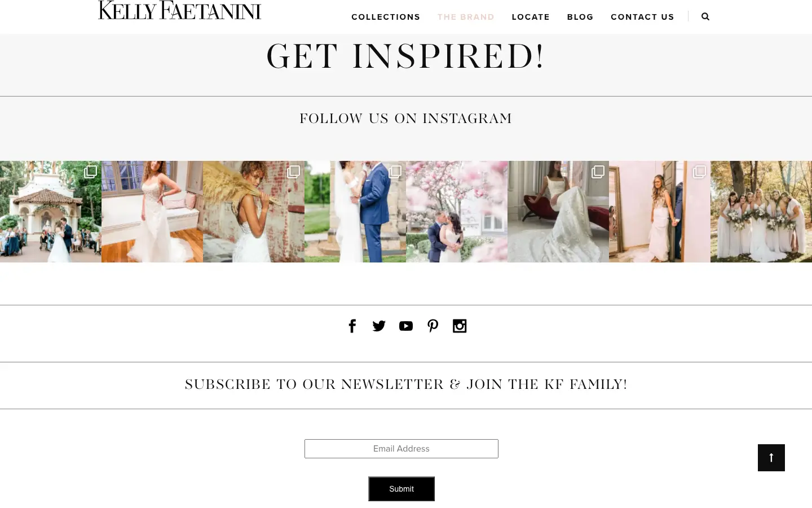Open the Contact Us page

[x=642, y=17]
